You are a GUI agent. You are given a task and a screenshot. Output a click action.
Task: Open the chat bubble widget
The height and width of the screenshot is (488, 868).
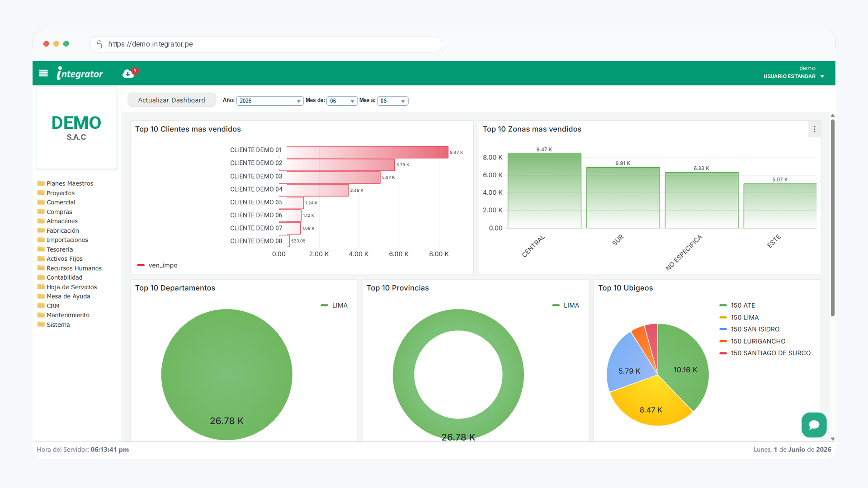tap(814, 425)
